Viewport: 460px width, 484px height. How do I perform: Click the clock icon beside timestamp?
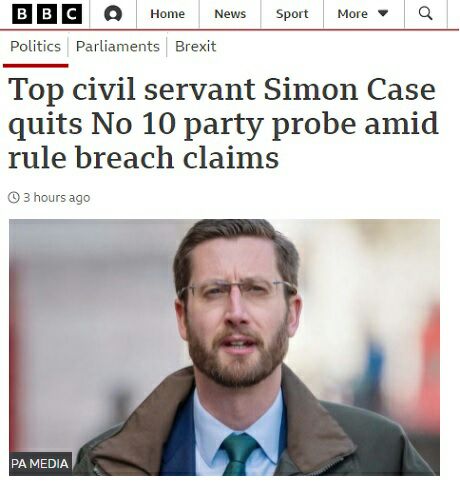pos(14,197)
